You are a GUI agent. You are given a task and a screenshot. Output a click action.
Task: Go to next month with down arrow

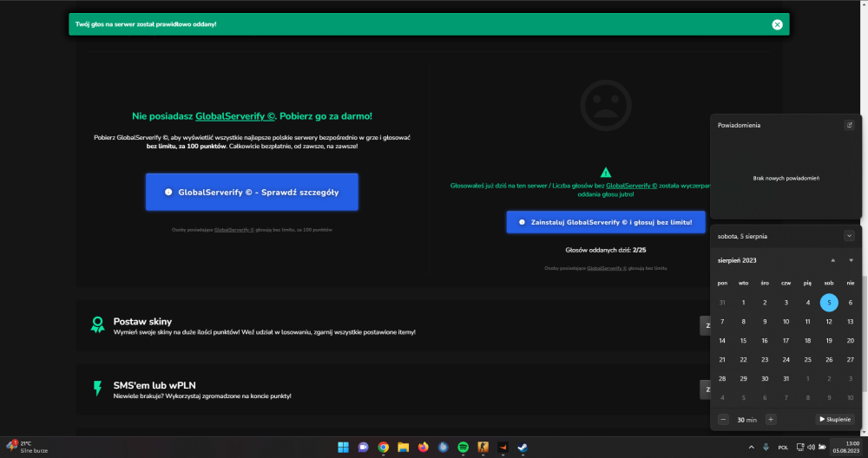pos(851,260)
